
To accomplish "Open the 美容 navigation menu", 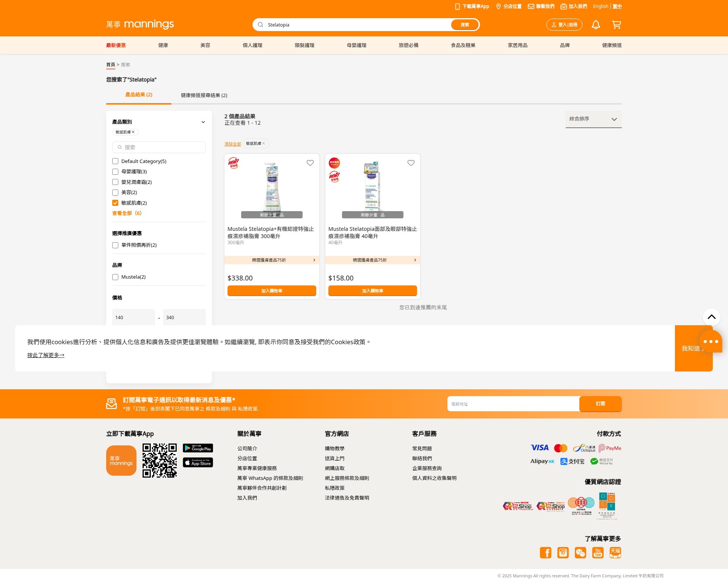I will coord(205,45).
